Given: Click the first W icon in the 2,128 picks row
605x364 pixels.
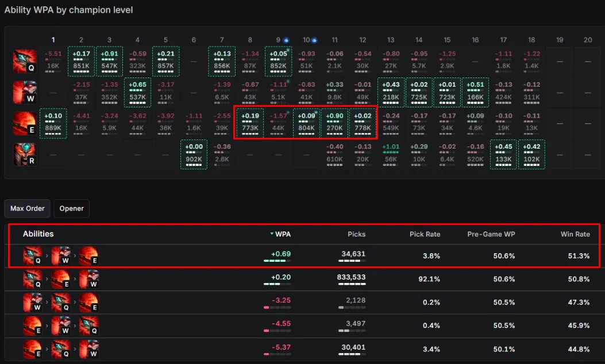Looking at the screenshot, I should [x=32, y=303].
